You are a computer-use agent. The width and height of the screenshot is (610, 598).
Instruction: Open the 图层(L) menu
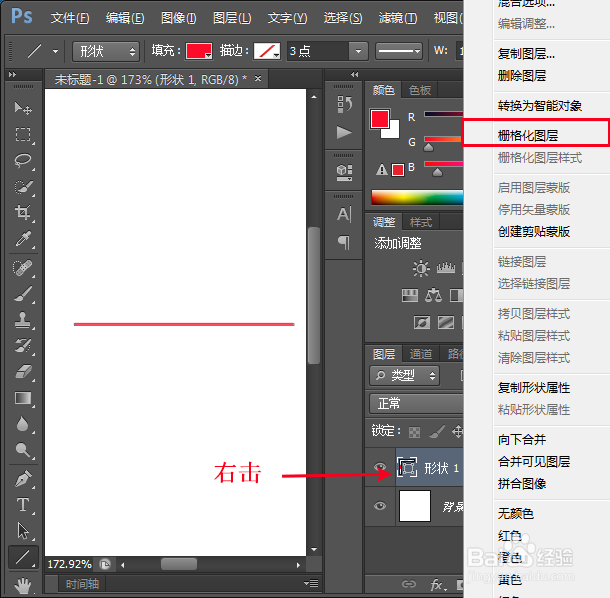coord(232,18)
